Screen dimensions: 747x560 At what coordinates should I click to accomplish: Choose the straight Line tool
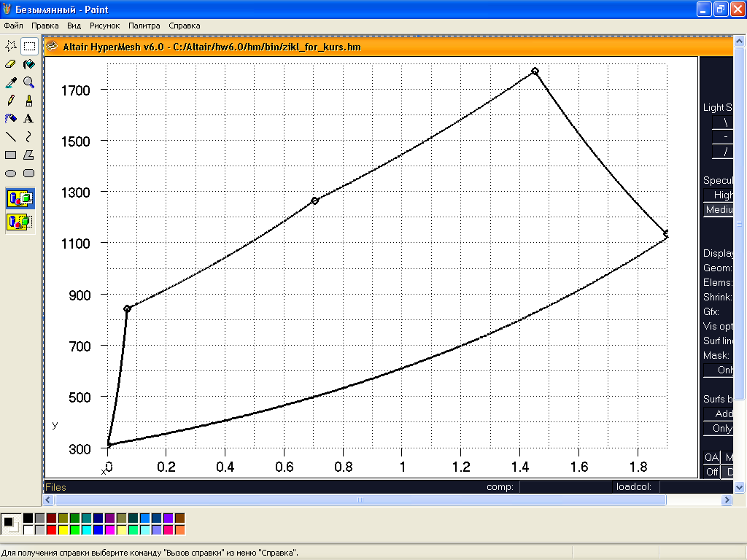[11, 137]
